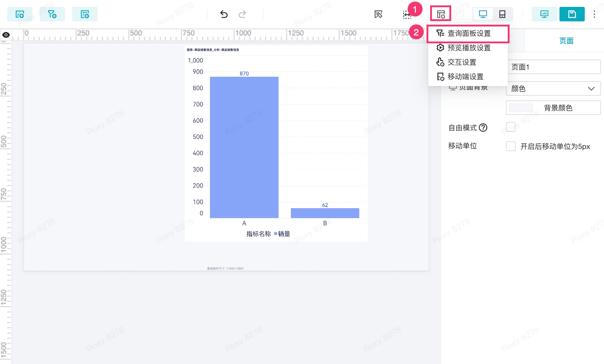
Task: Toggle the ruler visibility eye icon
Action: 6,35
